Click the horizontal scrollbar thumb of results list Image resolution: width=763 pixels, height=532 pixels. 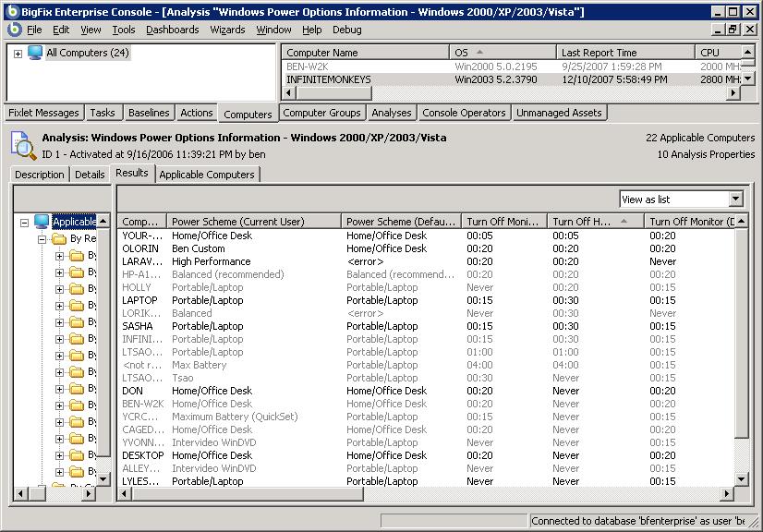pyautogui.click(x=248, y=494)
